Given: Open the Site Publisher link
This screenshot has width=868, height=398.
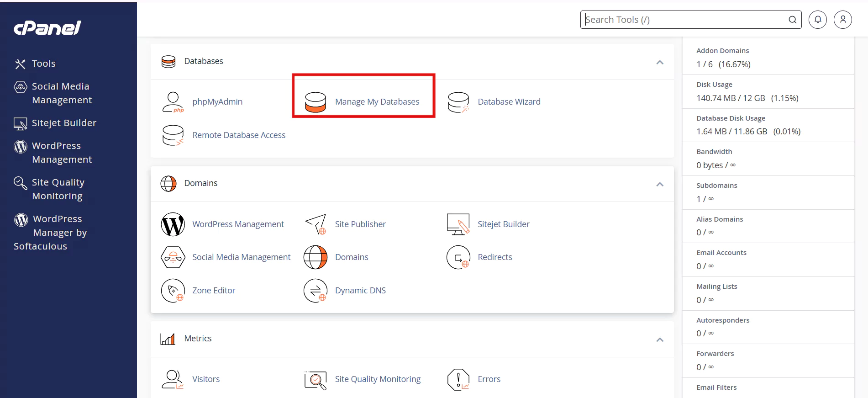Looking at the screenshot, I should tap(360, 224).
